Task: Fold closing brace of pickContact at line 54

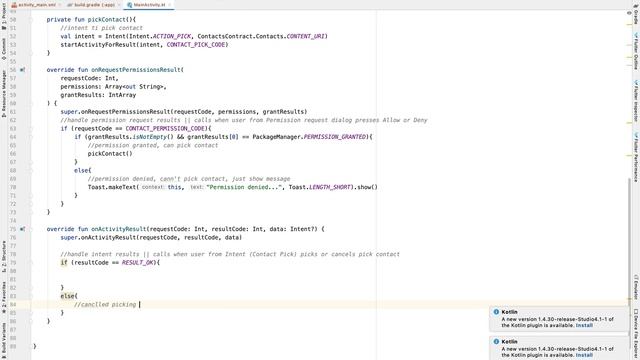Action: pos(30,53)
